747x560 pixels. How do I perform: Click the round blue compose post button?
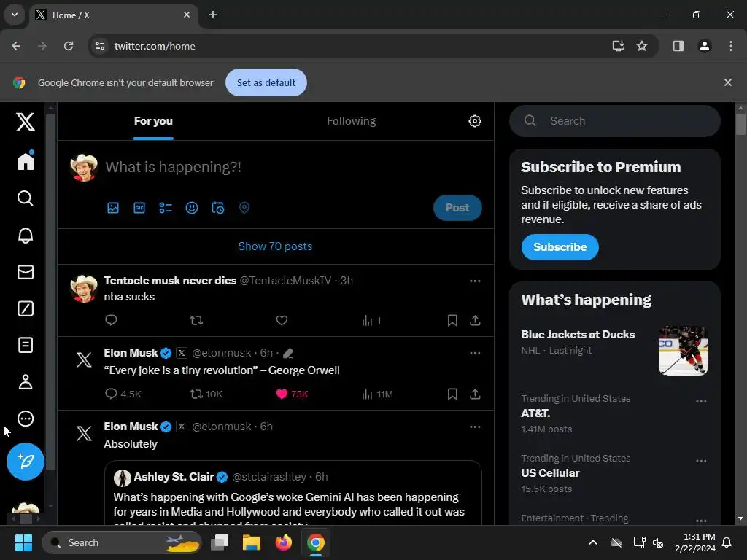click(26, 462)
